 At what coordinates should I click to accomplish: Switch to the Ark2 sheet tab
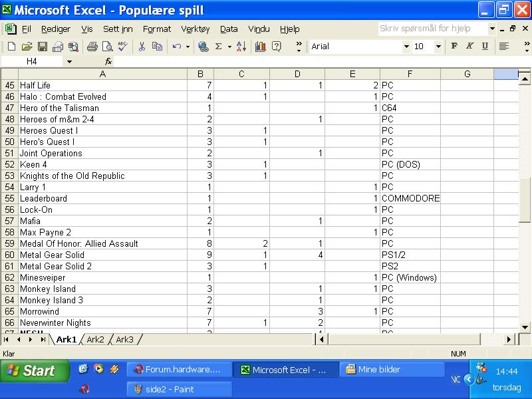(x=95, y=339)
